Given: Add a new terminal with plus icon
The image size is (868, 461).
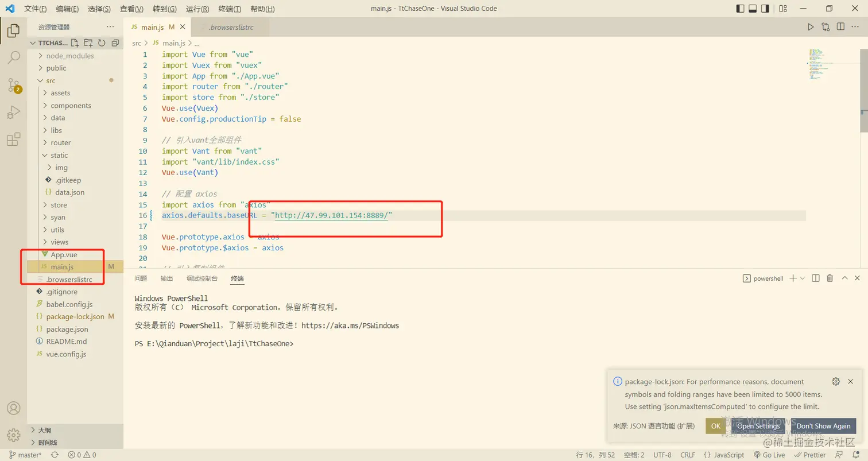Looking at the screenshot, I should click(793, 278).
